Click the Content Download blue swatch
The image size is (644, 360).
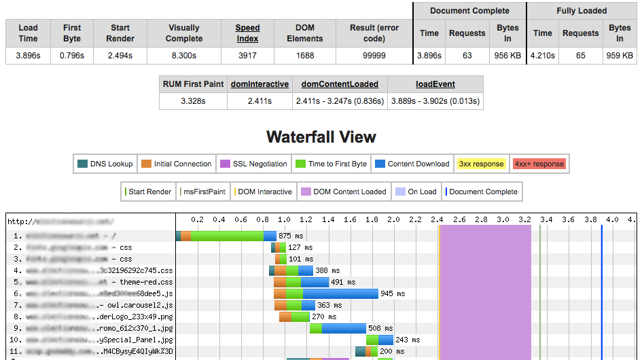pyautogui.click(x=380, y=164)
